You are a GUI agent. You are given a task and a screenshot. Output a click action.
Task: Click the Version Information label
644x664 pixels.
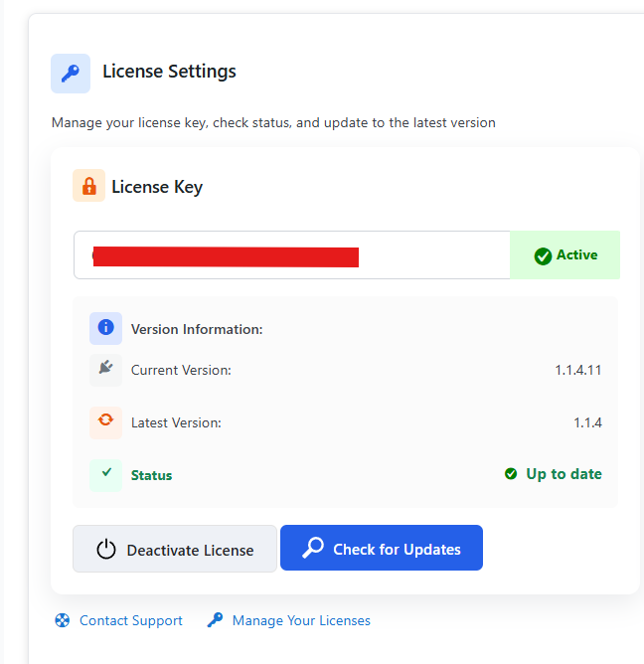pyautogui.click(x=197, y=329)
